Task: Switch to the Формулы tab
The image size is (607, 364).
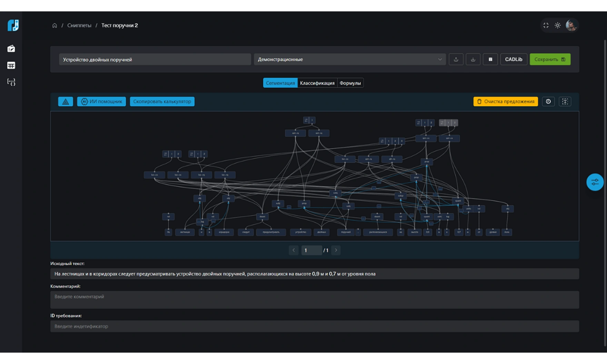Action: [x=350, y=83]
